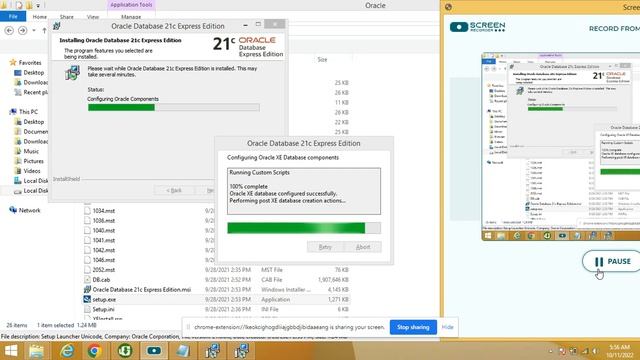
Task: Click the Back button in Oracle installer
Action: tap(174, 190)
